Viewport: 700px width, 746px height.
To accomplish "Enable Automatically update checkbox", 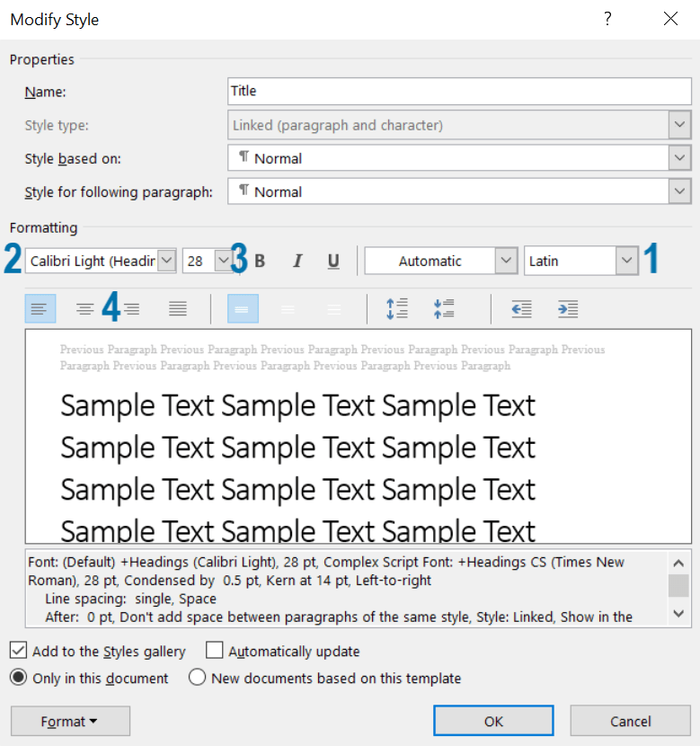I will [x=215, y=652].
